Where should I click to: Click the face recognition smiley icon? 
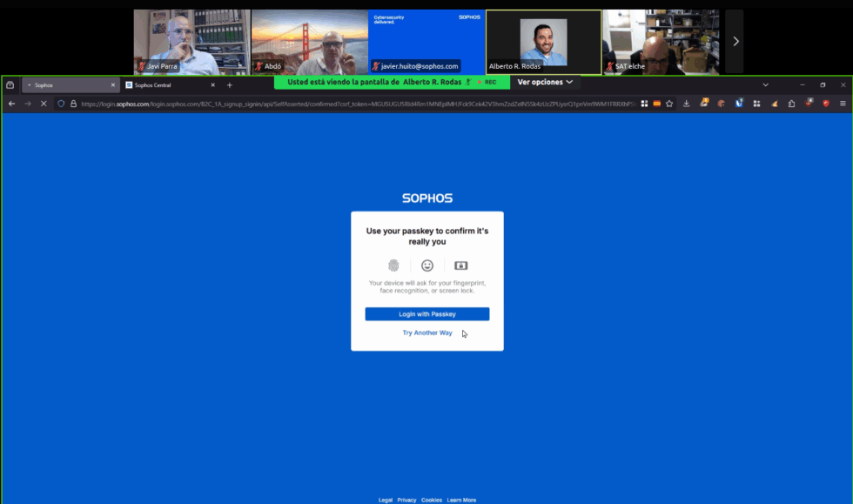[x=427, y=265]
